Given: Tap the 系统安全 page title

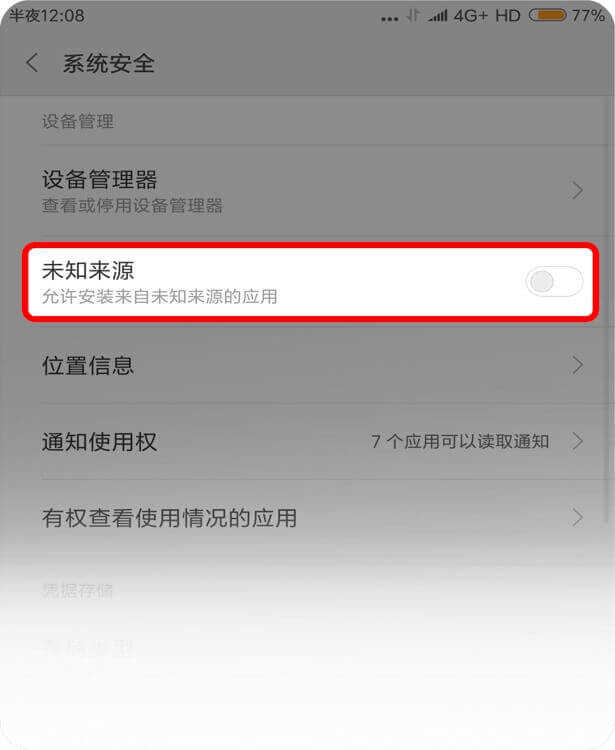Looking at the screenshot, I should [x=109, y=64].
